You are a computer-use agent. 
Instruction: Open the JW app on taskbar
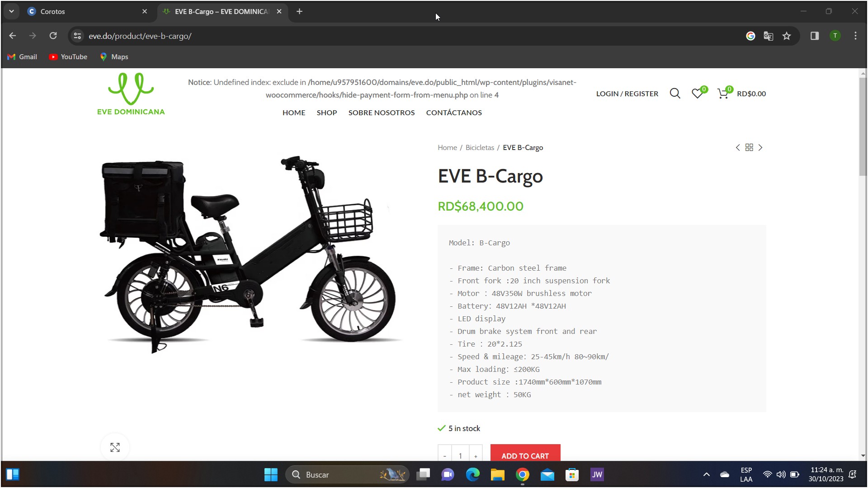[x=597, y=474]
